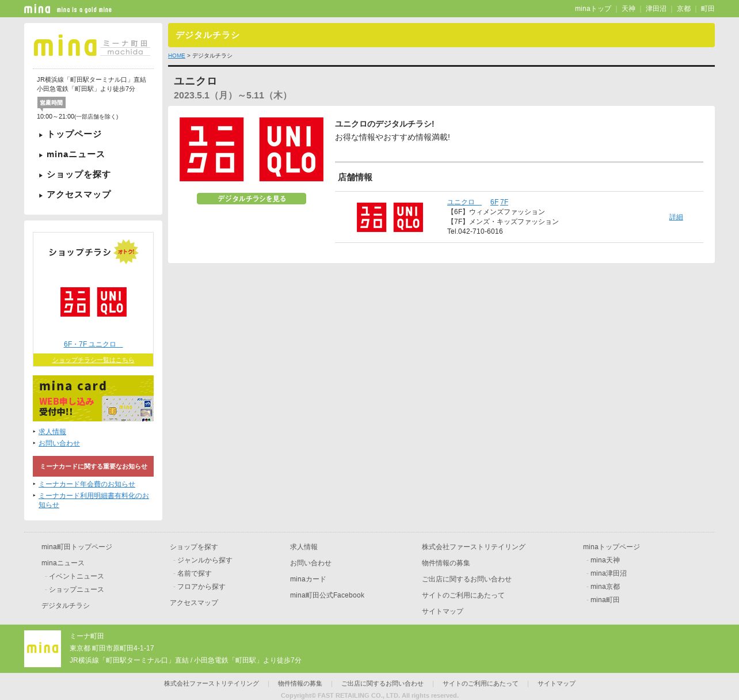Click the Uniqlo logo in ショップチラシ box
The width and height of the screenshot is (739, 700).
click(x=93, y=302)
